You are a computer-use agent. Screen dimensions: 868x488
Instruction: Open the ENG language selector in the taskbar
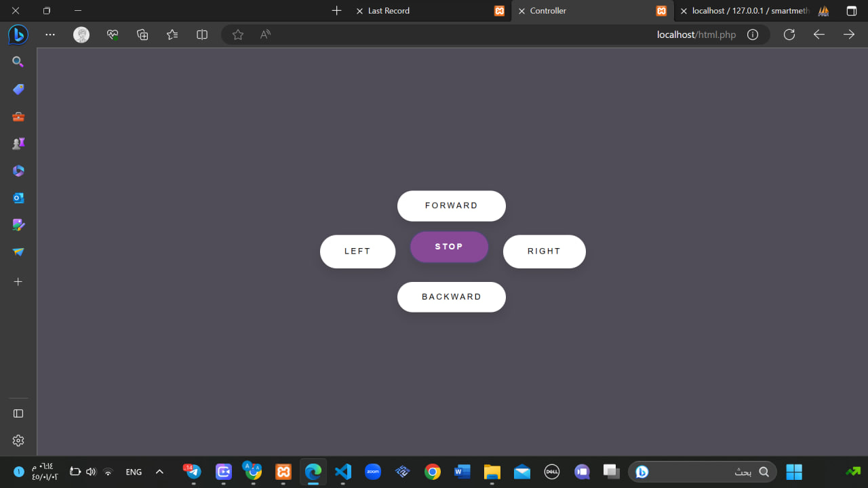point(134,472)
